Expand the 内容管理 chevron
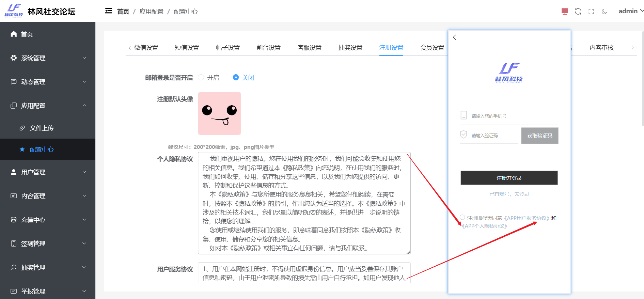Viewport: 644px width, 299px height. tap(84, 196)
